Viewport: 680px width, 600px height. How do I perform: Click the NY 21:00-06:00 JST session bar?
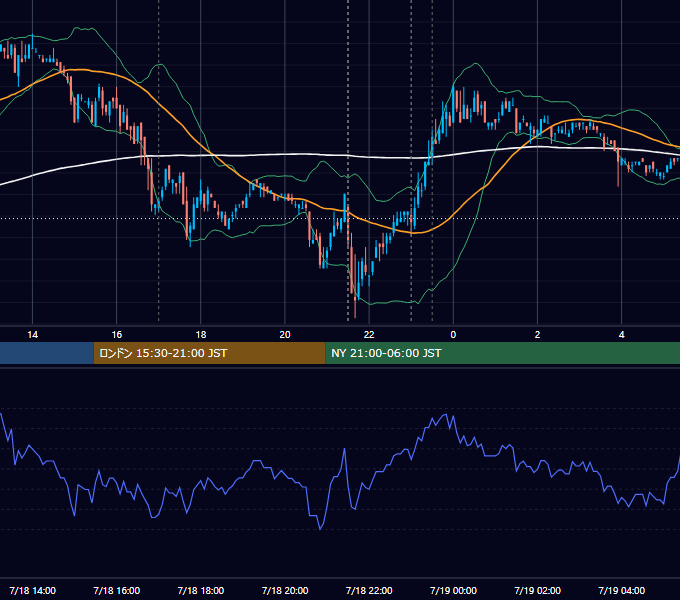(x=502, y=353)
